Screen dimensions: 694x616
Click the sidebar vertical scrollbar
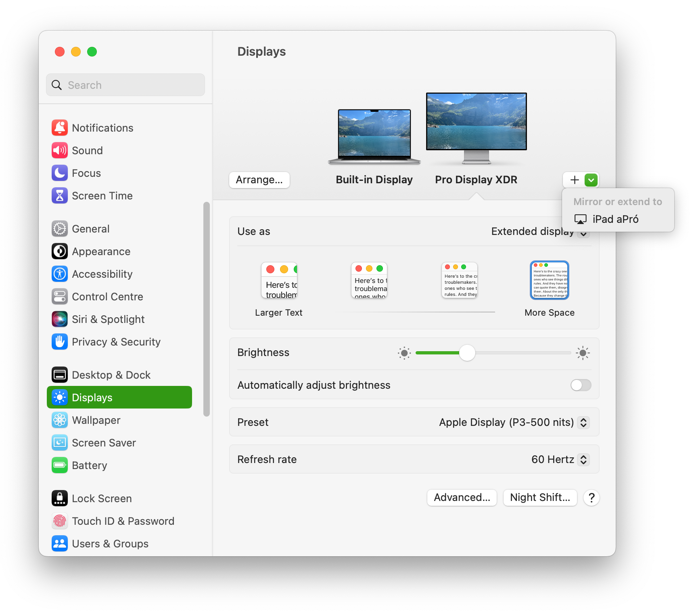pyautogui.click(x=207, y=309)
